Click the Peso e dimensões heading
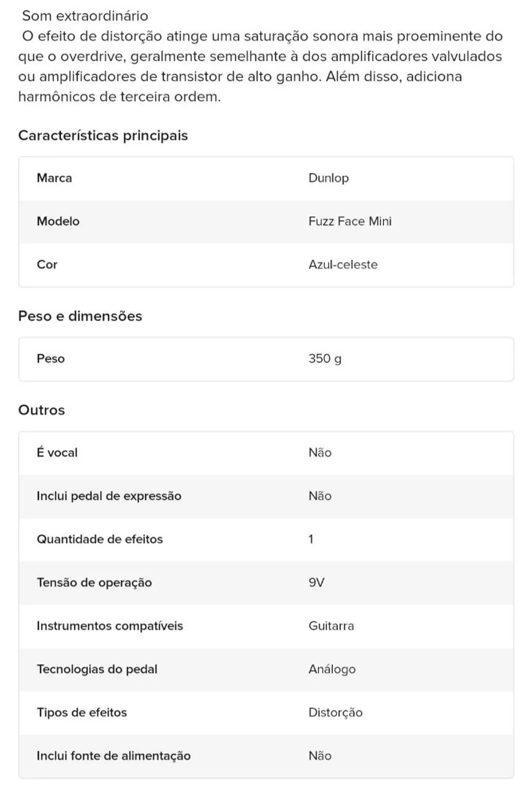 coord(80,316)
